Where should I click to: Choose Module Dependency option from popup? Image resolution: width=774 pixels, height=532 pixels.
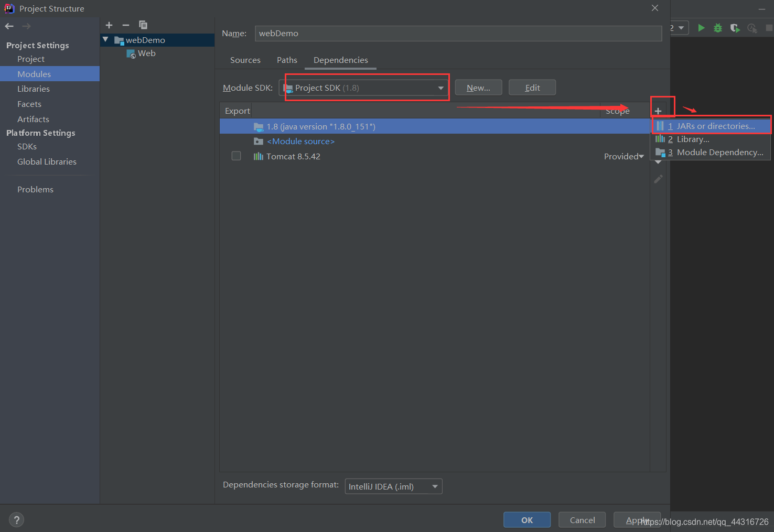click(711, 152)
